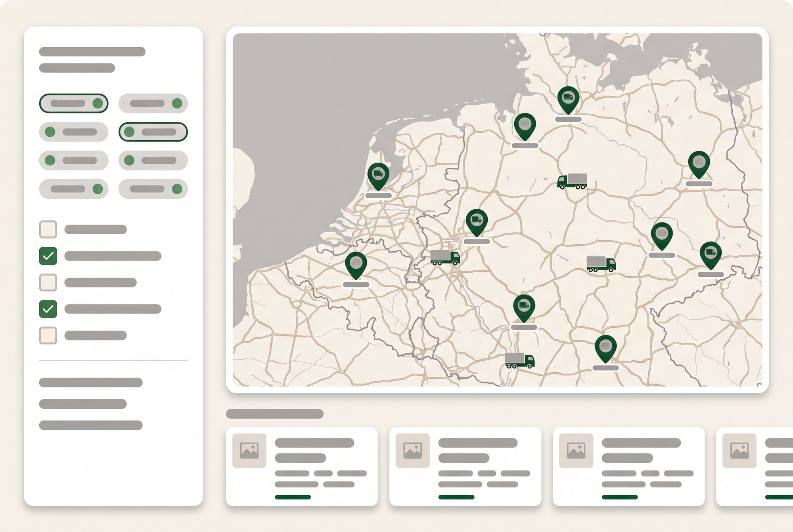Uncheck the second checkbox in the sidebar list

click(48, 256)
